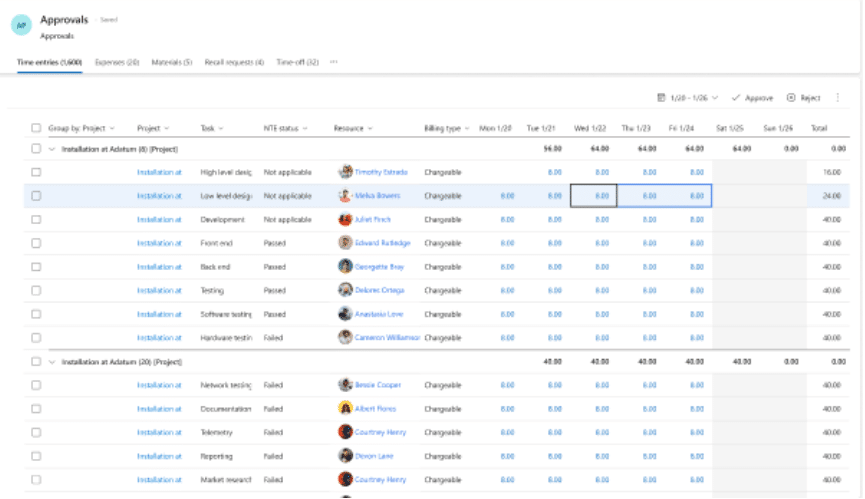Image resolution: width=865 pixels, height=499 pixels.
Task: Select checkbox for the Network testing row
Action: 36,384
